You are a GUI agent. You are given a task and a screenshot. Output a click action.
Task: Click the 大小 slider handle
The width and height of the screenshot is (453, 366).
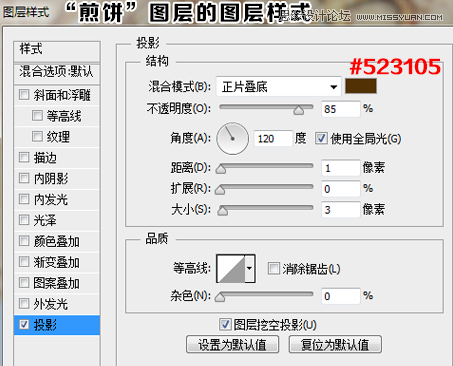[222, 211]
